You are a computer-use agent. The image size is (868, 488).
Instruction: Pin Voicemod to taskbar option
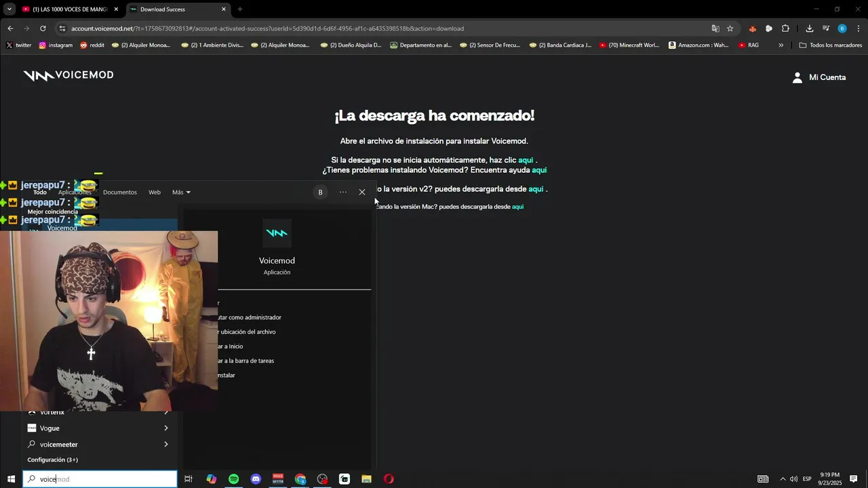click(246, 361)
